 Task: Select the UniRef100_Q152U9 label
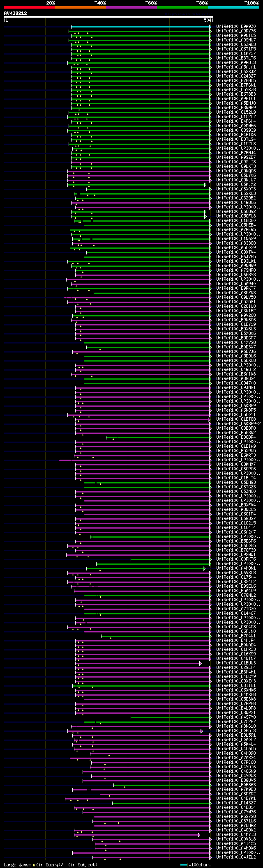(x=236, y=112)
